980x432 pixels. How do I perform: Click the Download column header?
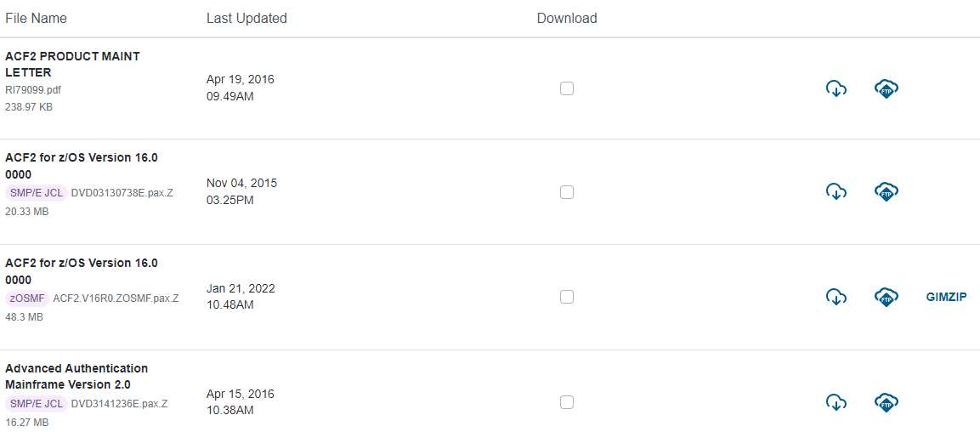(567, 18)
